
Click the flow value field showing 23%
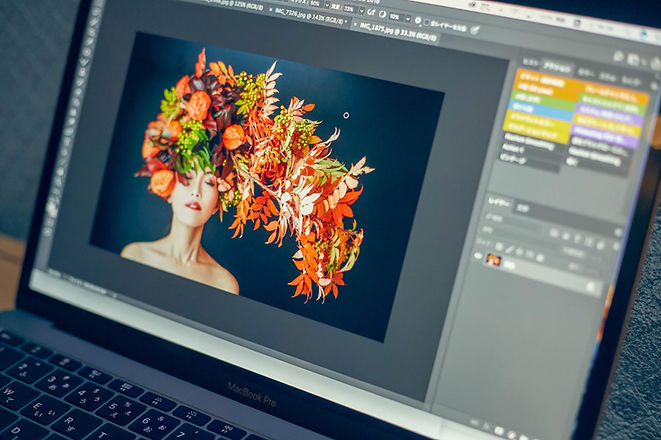tap(348, 8)
